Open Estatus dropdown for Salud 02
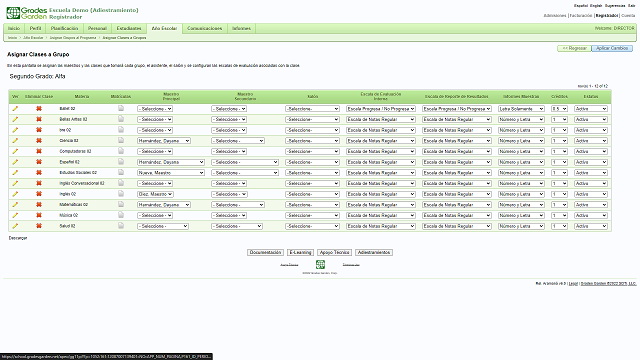 click(591, 226)
